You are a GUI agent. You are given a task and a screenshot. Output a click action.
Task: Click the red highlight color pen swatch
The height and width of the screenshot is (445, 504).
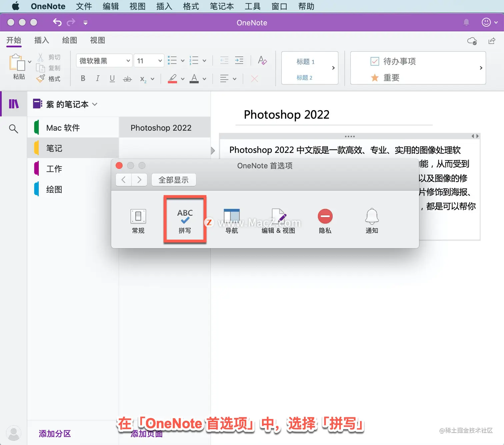point(172,79)
